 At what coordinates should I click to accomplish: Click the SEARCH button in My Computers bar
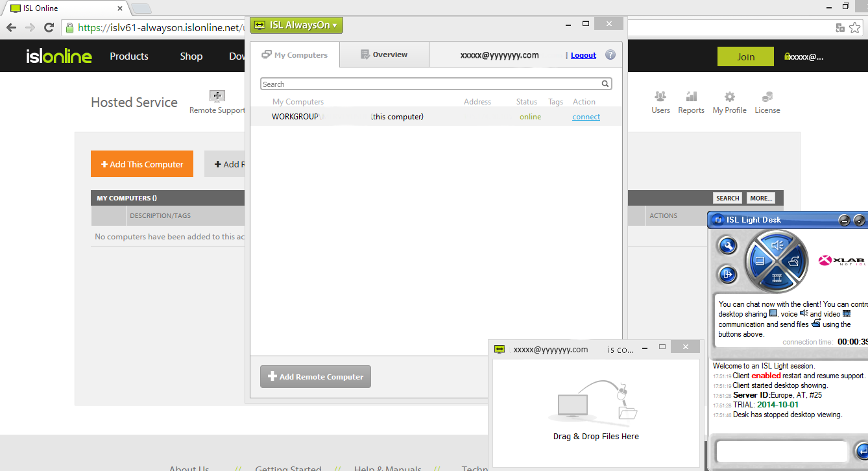click(727, 198)
